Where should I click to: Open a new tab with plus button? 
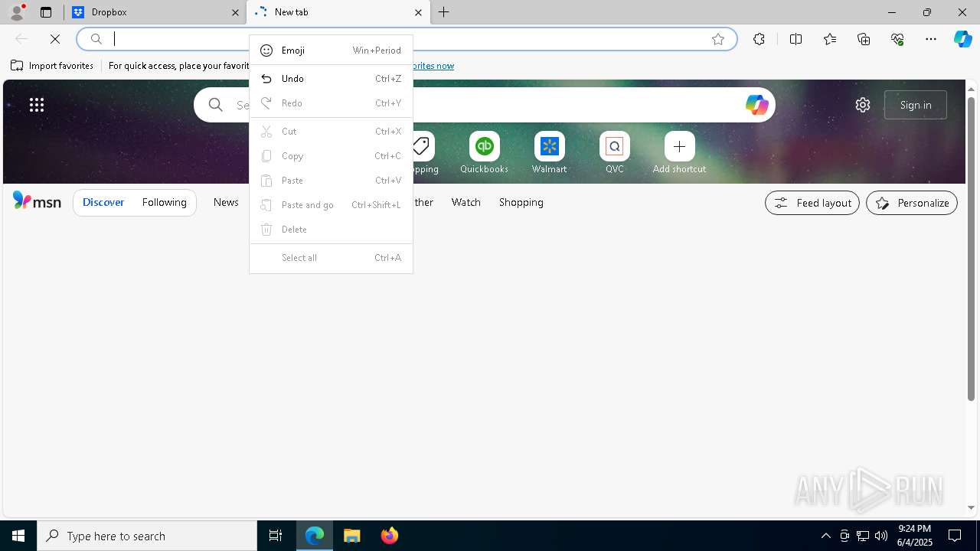tap(444, 12)
